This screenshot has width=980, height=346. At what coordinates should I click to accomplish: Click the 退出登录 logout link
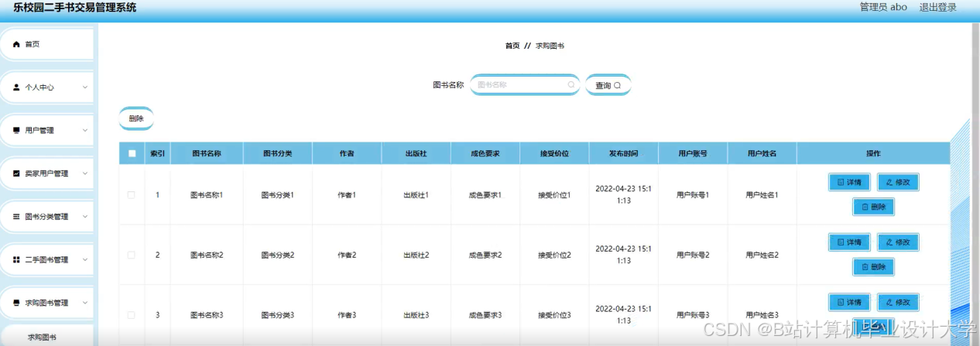(937, 7)
